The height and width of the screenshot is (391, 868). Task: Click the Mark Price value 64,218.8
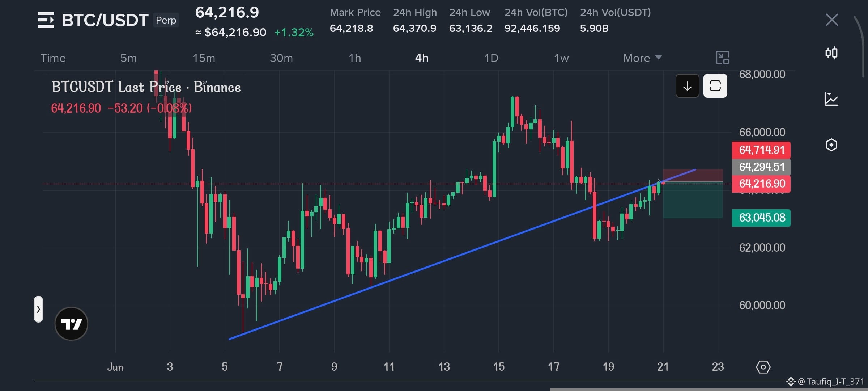click(351, 28)
